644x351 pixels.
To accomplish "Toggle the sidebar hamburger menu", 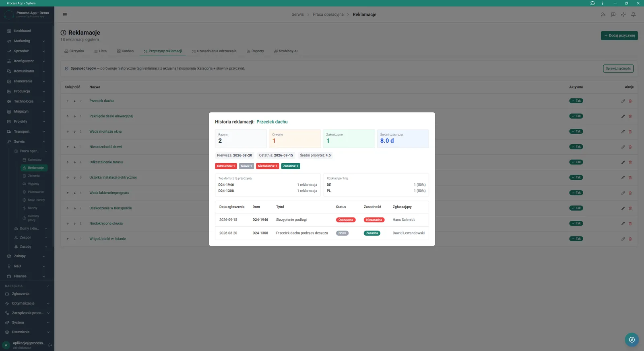I will pyautogui.click(x=65, y=14).
